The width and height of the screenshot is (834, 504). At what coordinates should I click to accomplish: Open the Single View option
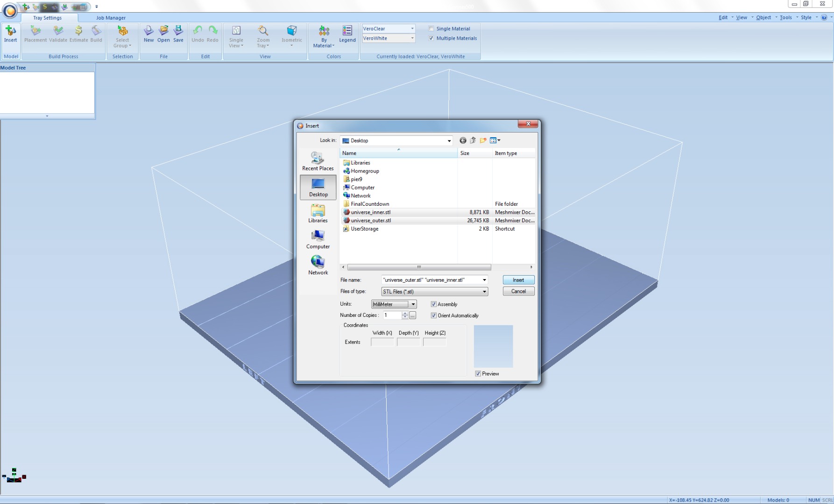tap(236, 36)
